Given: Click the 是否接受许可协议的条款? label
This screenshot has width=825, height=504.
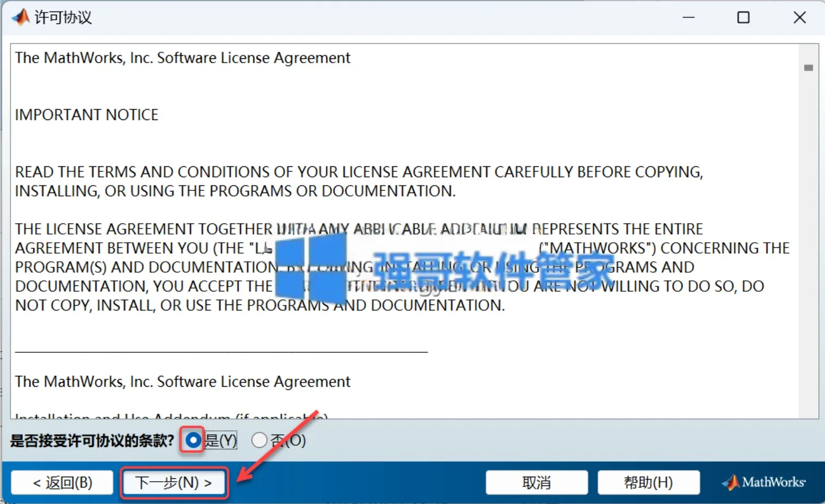Looking at the screenshot, I should [92, 440].
